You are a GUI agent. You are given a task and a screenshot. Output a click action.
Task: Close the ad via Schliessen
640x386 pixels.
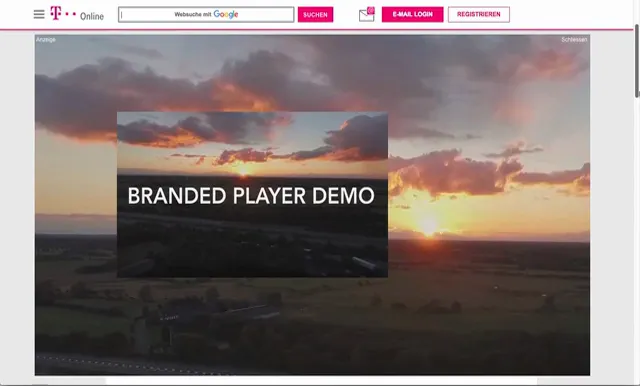pos(574,40)
